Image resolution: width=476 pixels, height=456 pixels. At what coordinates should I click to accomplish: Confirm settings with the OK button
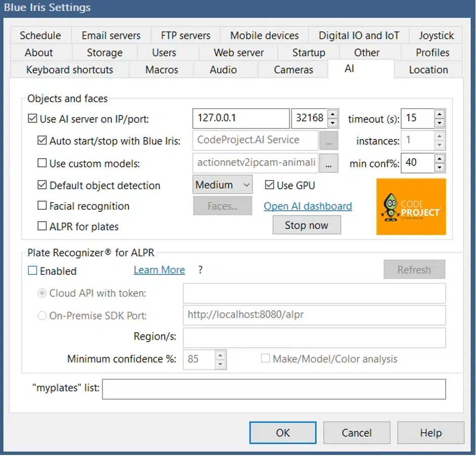coord(283,433)
